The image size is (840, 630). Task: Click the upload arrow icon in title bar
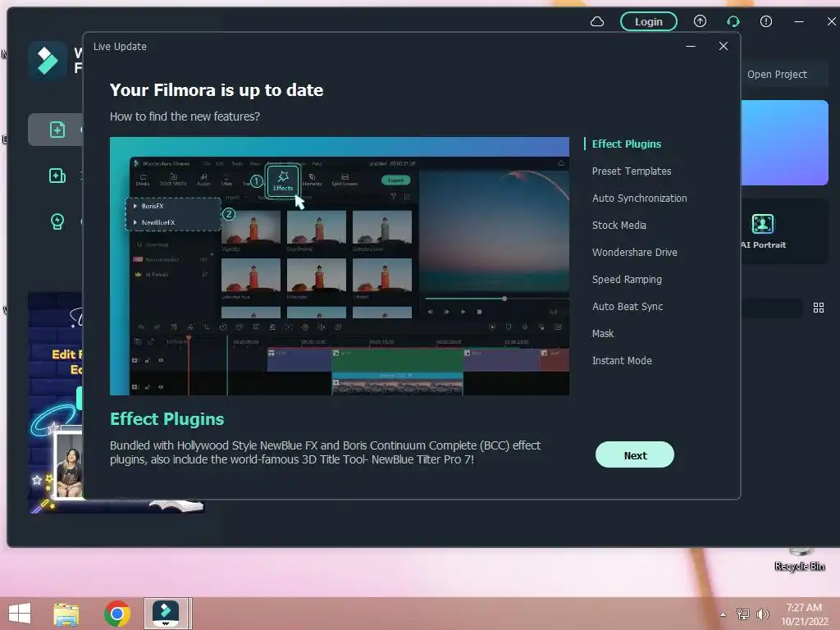click(x=700, y=21)
